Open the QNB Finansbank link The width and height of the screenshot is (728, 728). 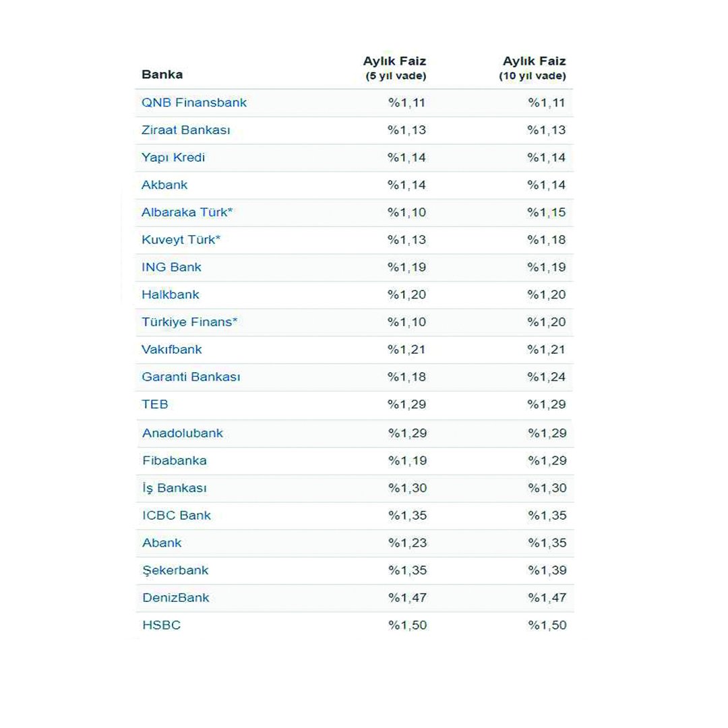pos(194,102)
